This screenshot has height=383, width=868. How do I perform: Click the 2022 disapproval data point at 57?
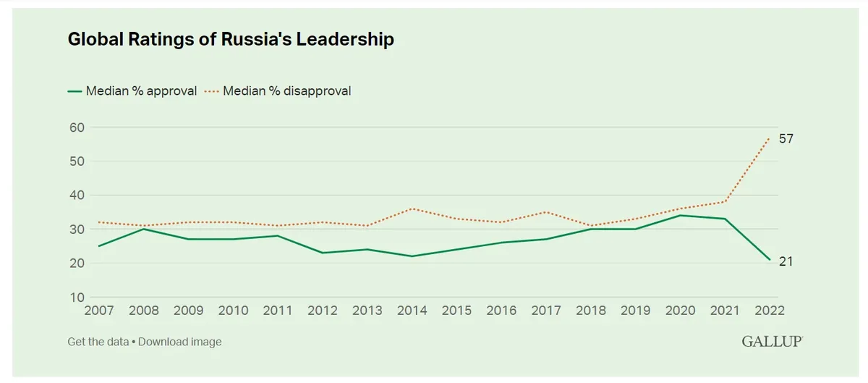(x=770, y=138)
